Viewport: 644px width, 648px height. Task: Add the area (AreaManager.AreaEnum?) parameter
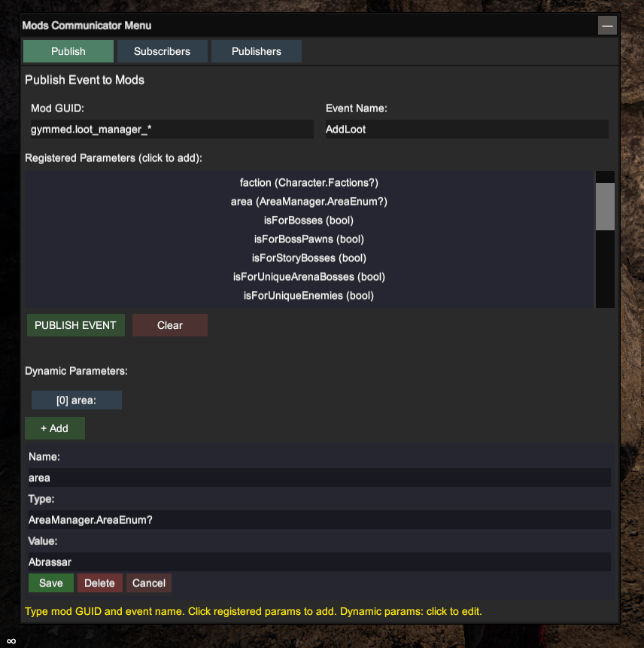click(x=309, y=202)
